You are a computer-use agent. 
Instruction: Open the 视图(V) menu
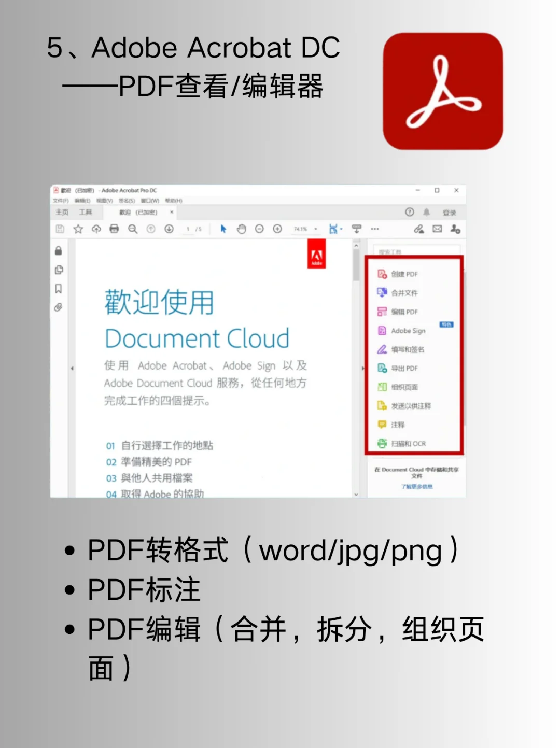pos(105,201)
